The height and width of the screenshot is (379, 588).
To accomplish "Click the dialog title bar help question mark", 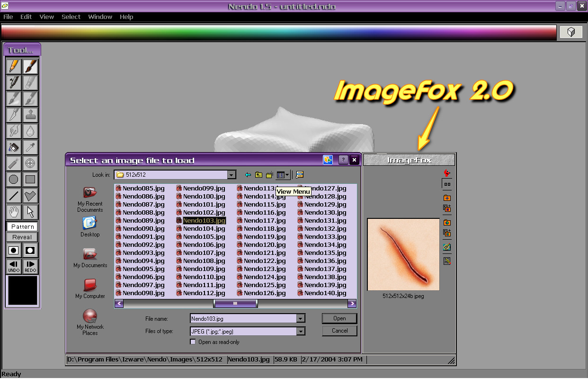I will [343, 160].
